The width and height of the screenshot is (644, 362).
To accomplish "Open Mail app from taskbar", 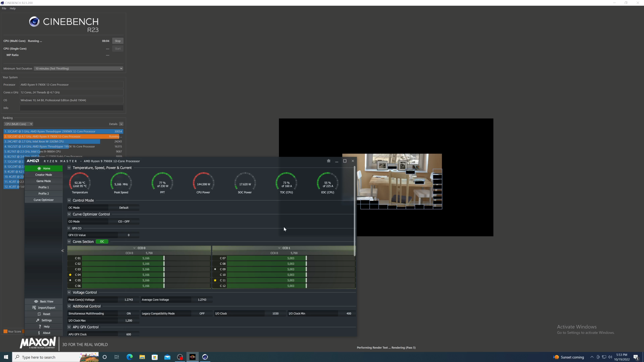I will pyautogui.click(x=167, y=357).
